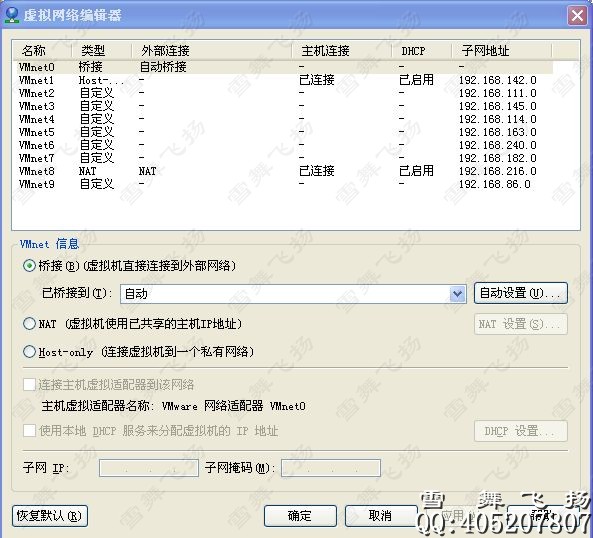Click the 子网地址 column header
This screenshot has height=538, width=593.
(502, 50)
